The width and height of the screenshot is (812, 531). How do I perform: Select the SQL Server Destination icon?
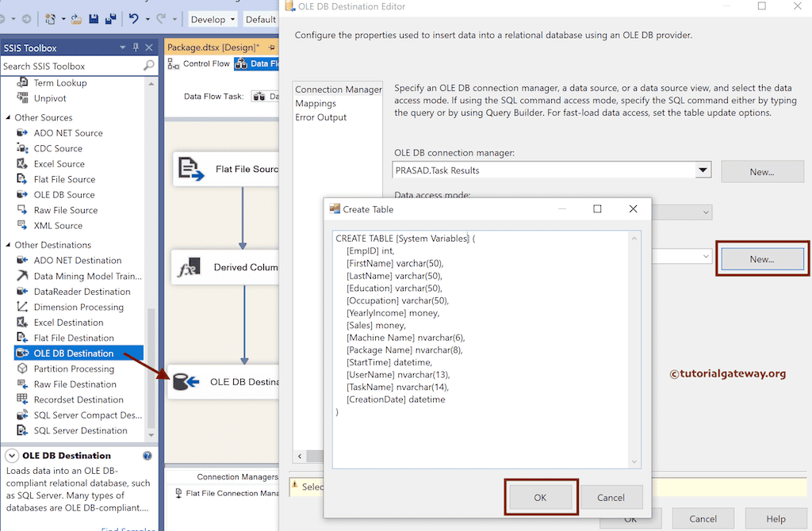point(22,430)
